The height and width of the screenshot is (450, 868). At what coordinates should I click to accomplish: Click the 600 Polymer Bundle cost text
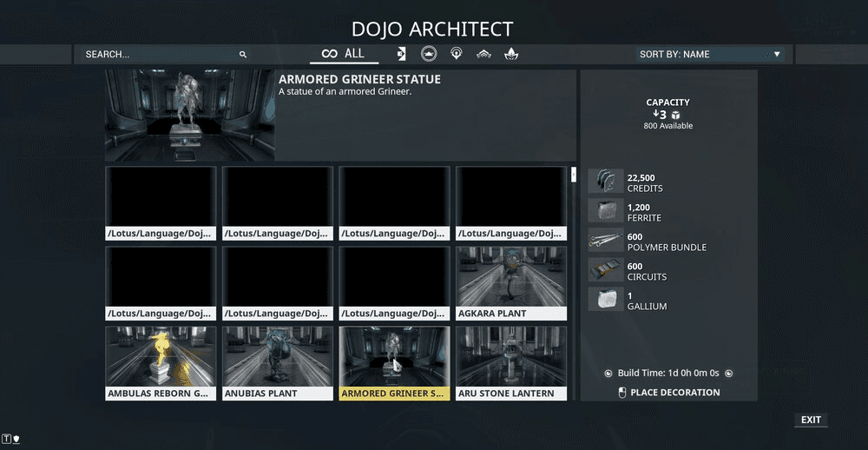coord(635,236)
